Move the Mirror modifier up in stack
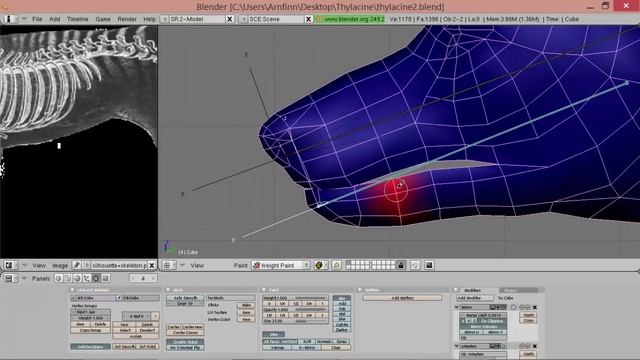This screenshot has width=640, height=360. pos(522,307)
